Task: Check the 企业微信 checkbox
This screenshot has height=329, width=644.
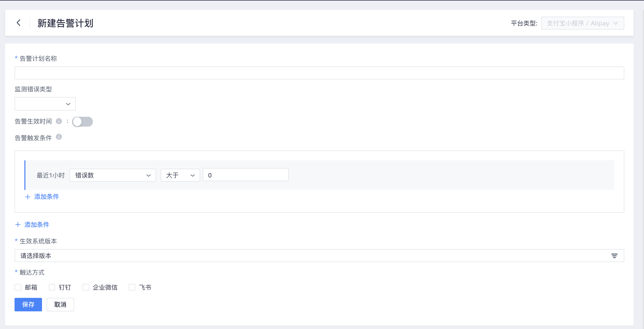Action: tap(86, 287)
